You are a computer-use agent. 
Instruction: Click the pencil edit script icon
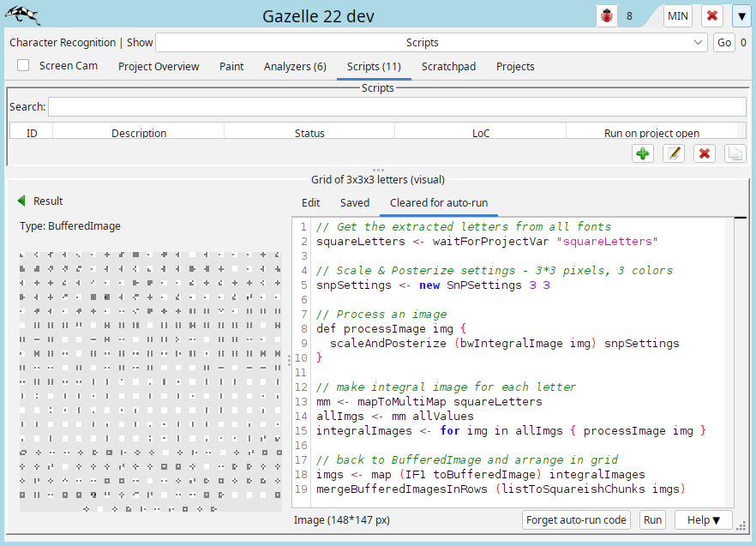click(x=674, y=153)
